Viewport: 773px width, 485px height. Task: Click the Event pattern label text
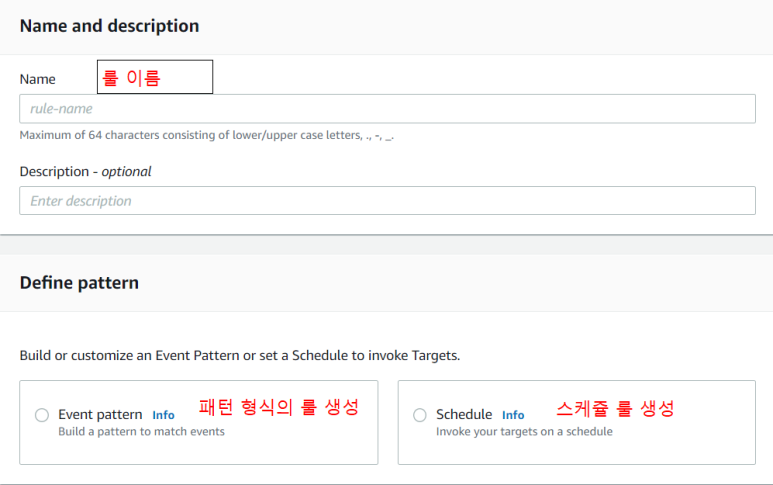100,415
